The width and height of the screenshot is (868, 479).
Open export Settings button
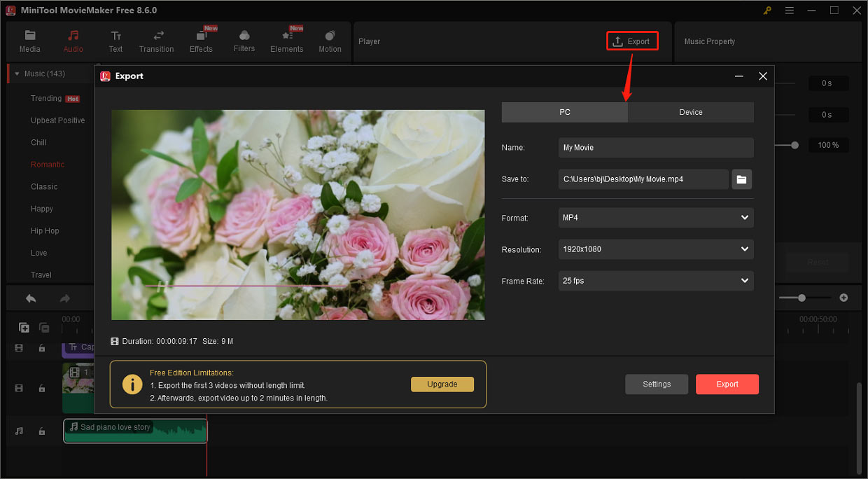(657, 384)
